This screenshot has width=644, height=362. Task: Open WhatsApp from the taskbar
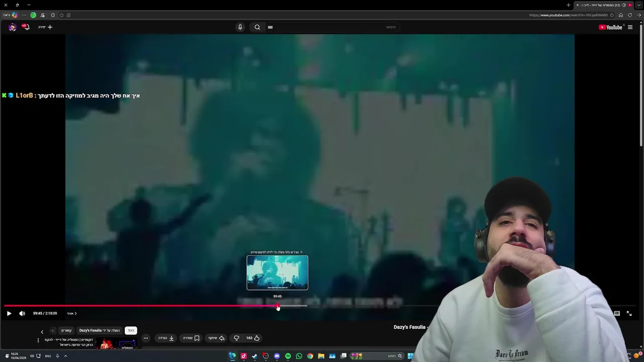pyautogui.click(x=299, y=356)
